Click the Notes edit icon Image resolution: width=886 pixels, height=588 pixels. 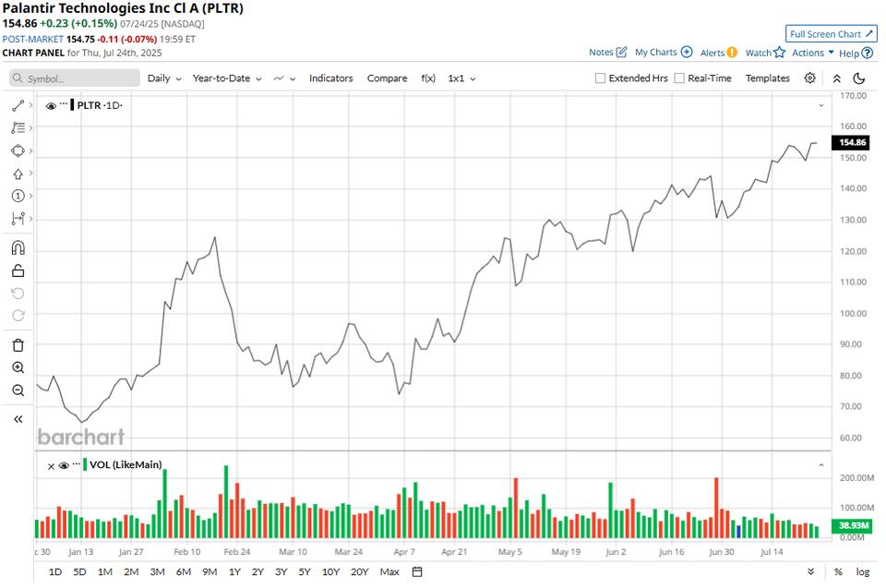tap(621, 52)
